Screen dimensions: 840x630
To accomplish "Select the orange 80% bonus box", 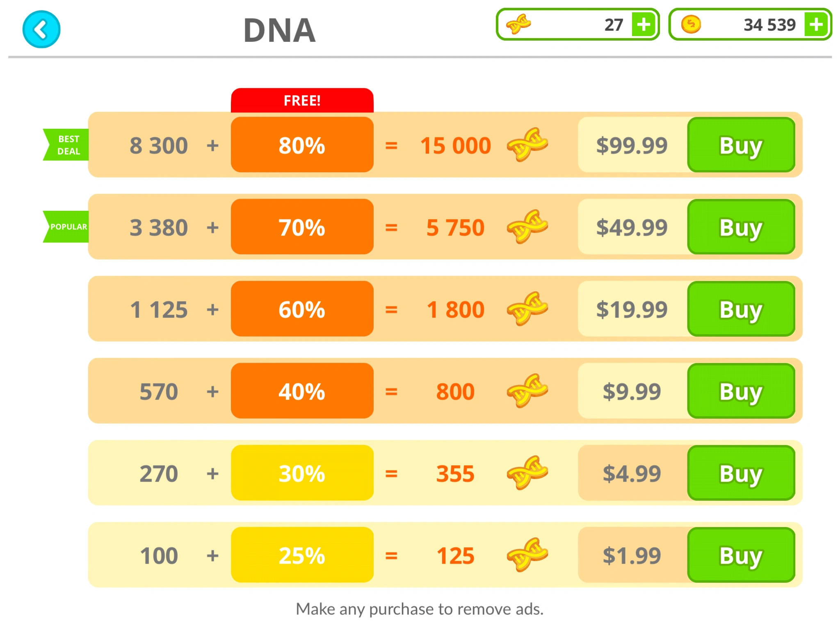I will click(302, 145).
